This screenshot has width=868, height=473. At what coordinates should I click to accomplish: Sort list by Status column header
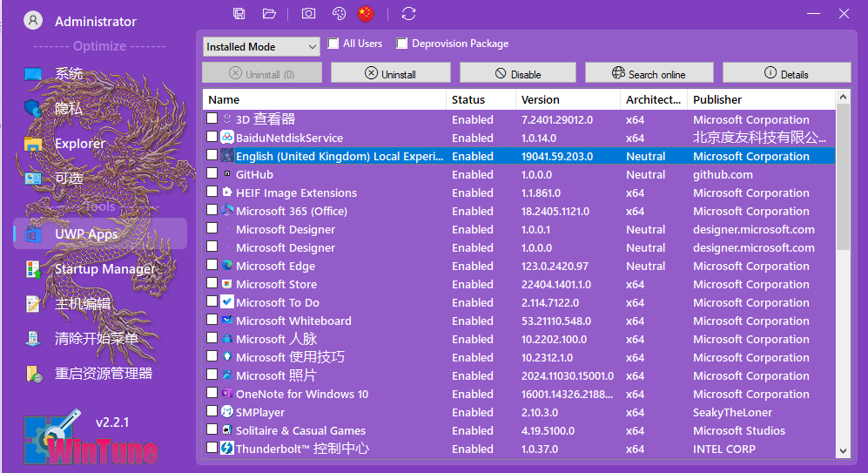481,99
